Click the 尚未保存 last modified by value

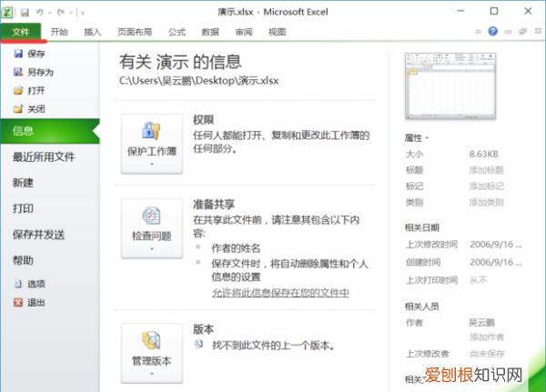pos(487,354)
